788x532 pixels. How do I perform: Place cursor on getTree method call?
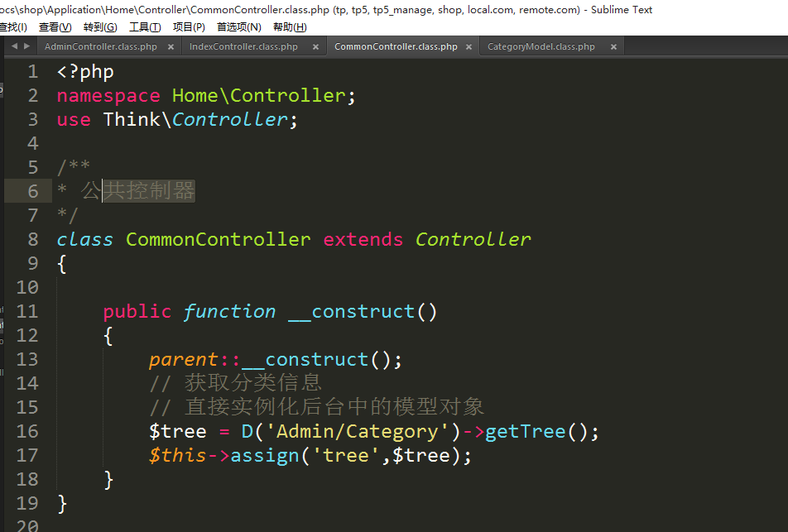[x=525, y=431]
